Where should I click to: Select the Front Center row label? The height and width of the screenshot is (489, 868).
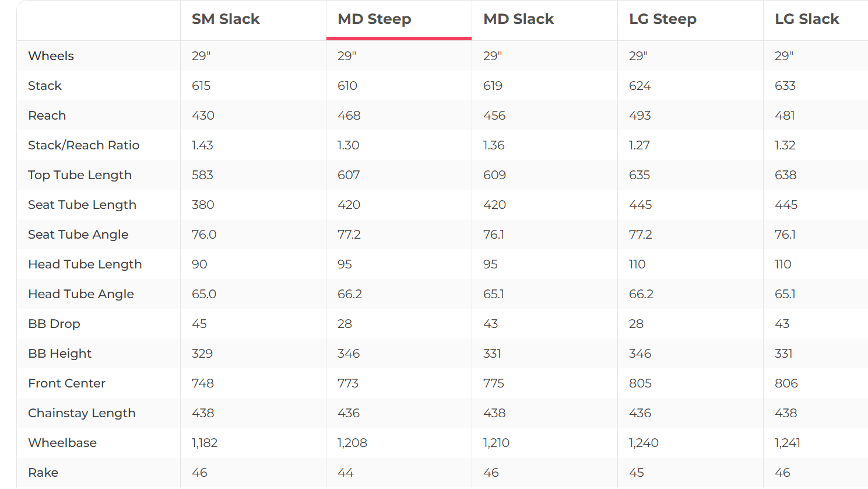click(67, 383)
